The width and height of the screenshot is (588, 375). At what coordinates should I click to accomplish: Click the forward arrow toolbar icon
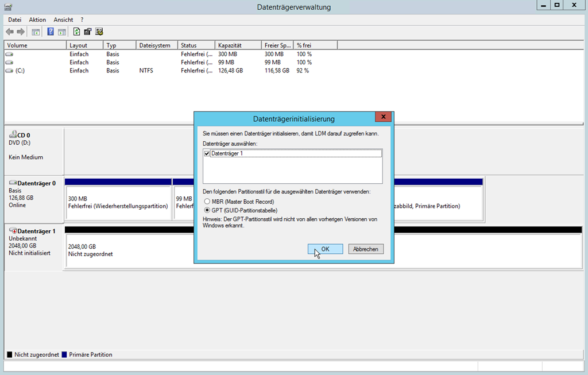(x=21, y=32)
